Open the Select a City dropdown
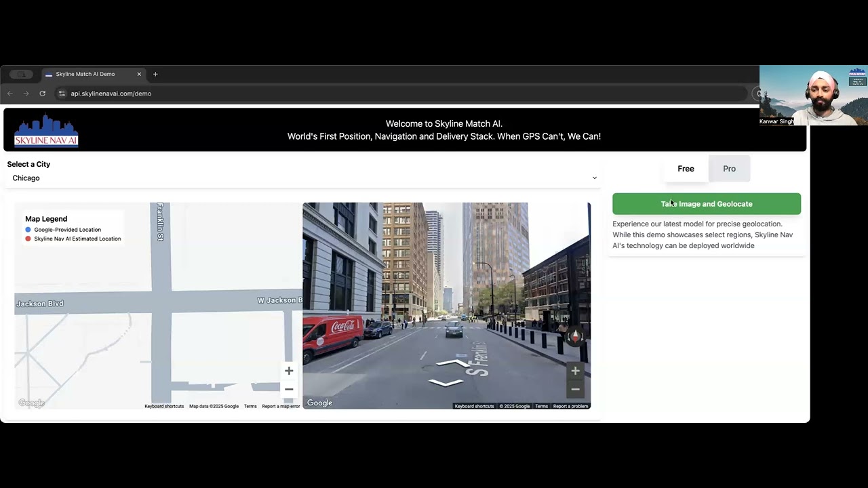The height and width of the screenshot is (488, 868). (x=303, y=178)
